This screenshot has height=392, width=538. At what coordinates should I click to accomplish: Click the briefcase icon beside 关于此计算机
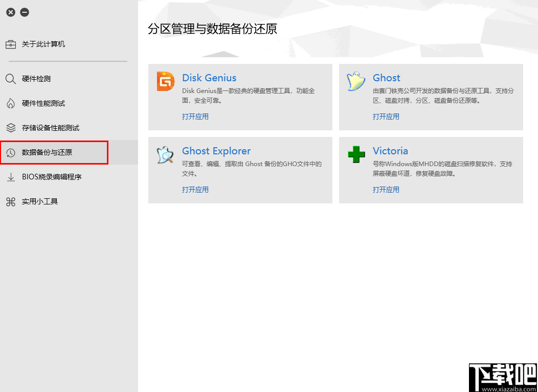tap(10, 44)
